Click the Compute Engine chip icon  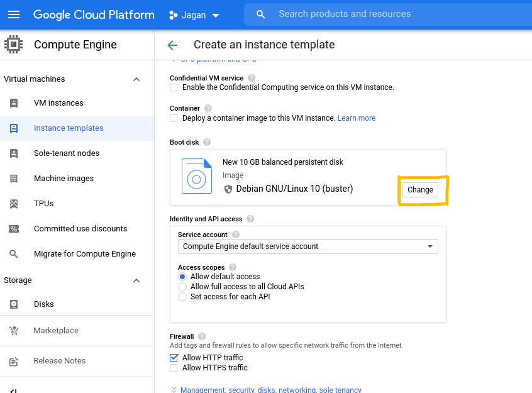coord(14,45)
